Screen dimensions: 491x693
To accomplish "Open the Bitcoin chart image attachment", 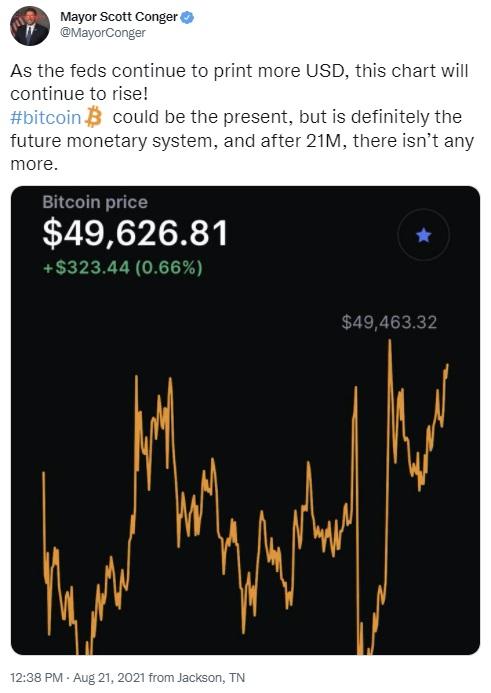I will 245,420.
